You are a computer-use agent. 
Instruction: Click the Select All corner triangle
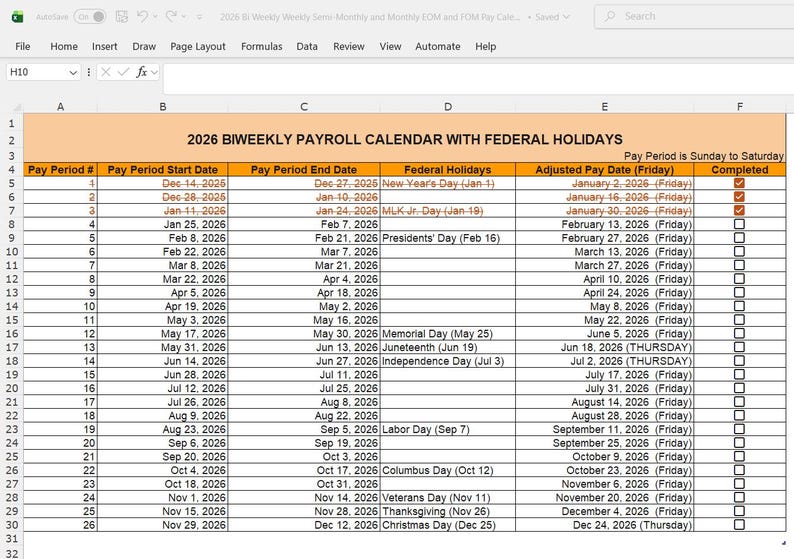coord(17,107)
